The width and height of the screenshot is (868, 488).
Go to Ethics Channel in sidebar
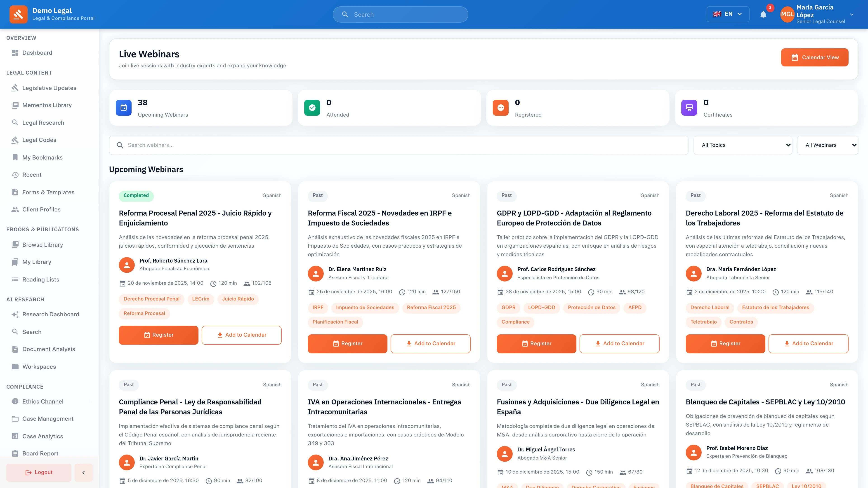tap(43, 401)
